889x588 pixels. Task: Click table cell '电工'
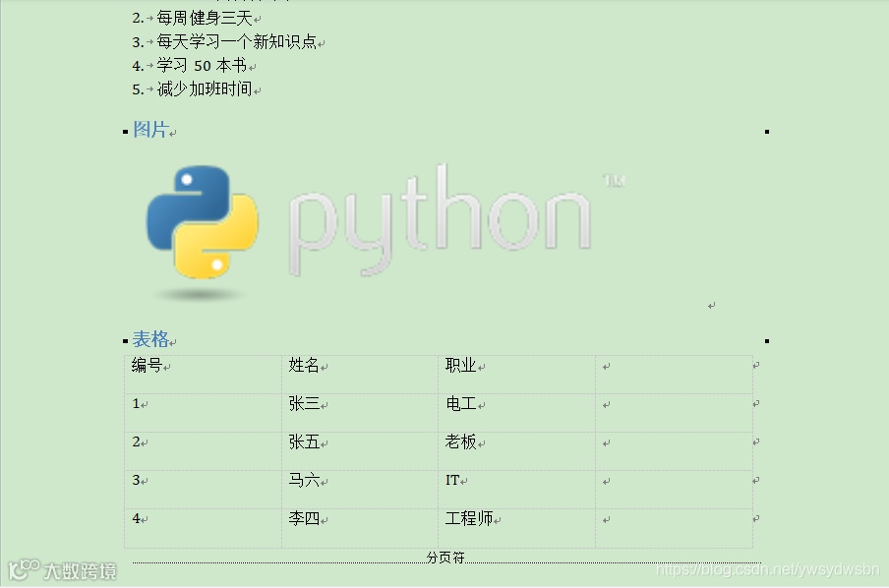tap(516, 413)
